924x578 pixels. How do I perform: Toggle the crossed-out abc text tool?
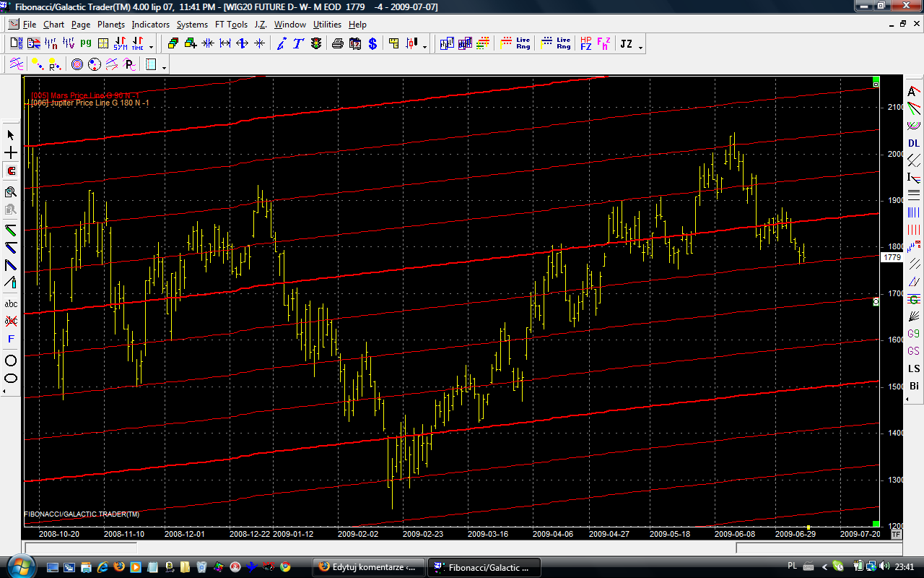(11, 322)
